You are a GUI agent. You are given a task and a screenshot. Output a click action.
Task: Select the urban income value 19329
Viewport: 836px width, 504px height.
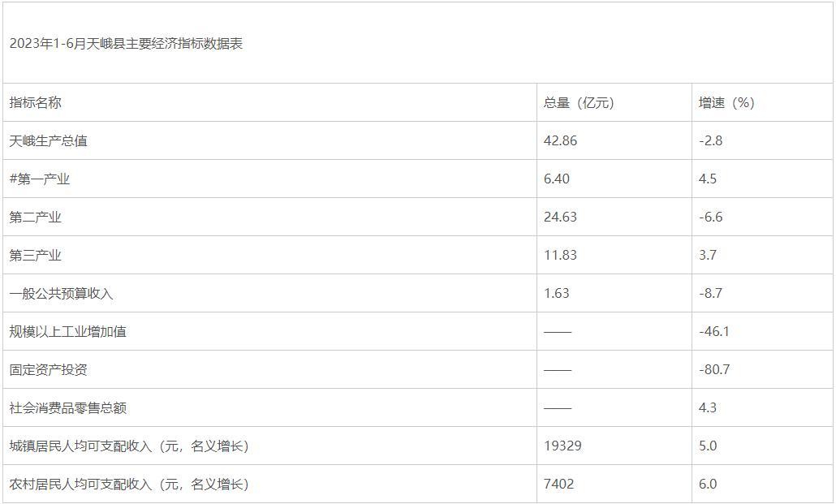(562, 446)
